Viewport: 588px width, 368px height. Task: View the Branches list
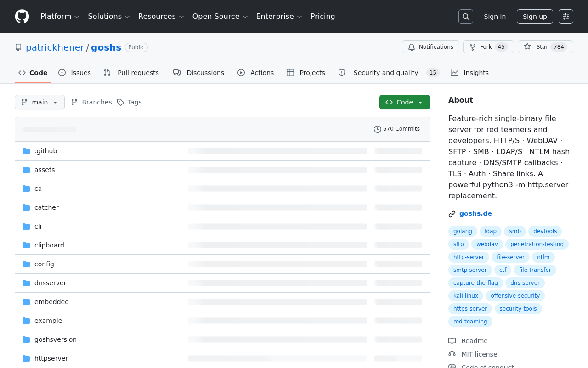(x=91, y=102)
